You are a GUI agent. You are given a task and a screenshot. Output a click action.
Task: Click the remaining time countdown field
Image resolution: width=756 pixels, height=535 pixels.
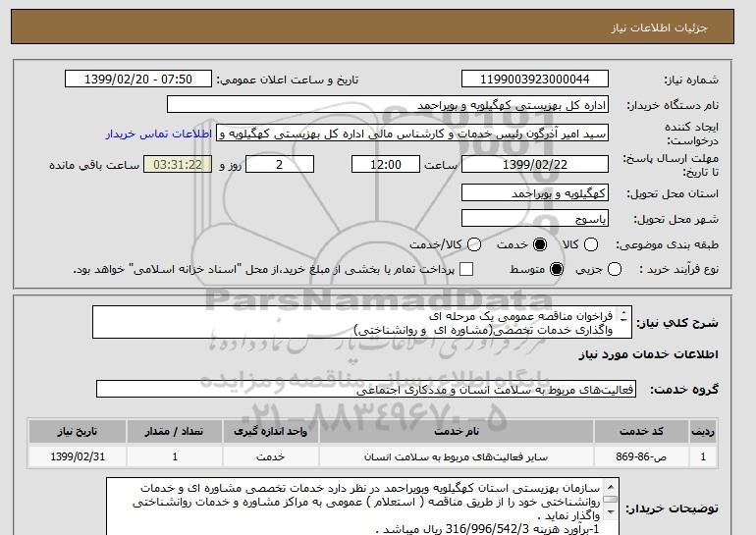point(178,164)
